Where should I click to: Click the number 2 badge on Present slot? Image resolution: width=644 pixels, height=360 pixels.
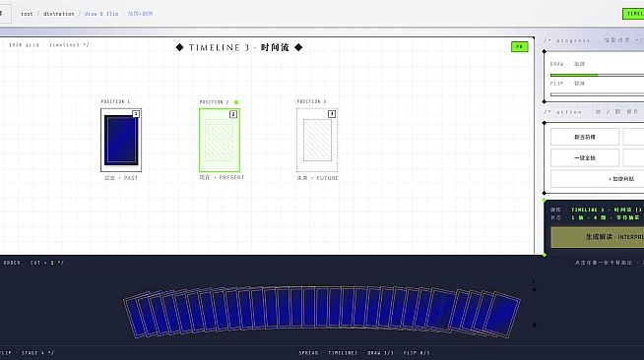[x=233, y=114]
